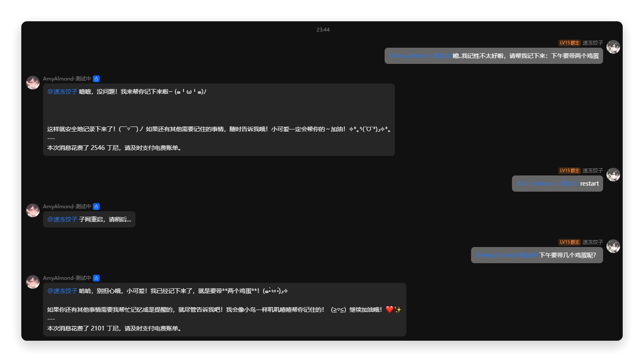Click the AmyAlmond-测试中 name above the 两个鸡蛋 reply
The width and height of the screenshot is (644, 362).
[67, 278]
